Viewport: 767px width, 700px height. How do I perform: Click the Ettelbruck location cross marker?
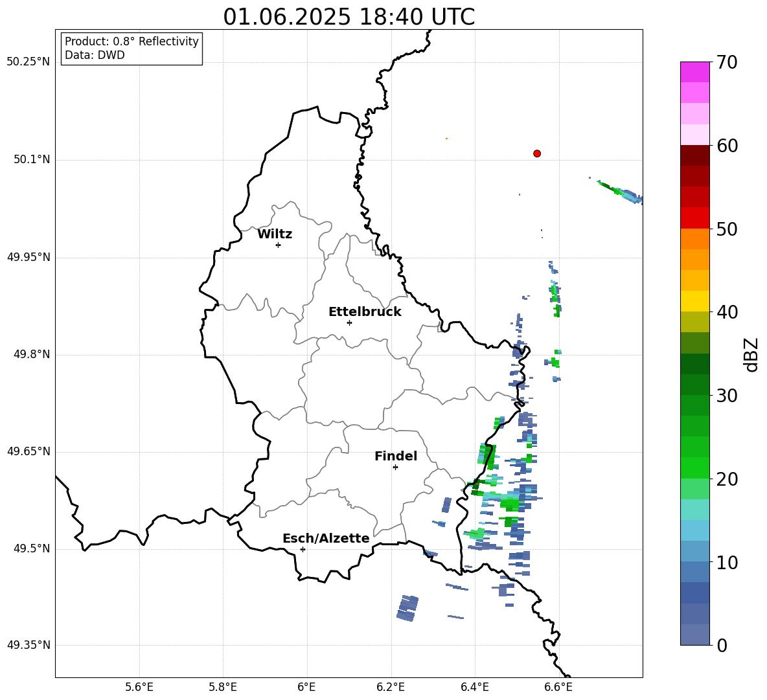(349, 322)
